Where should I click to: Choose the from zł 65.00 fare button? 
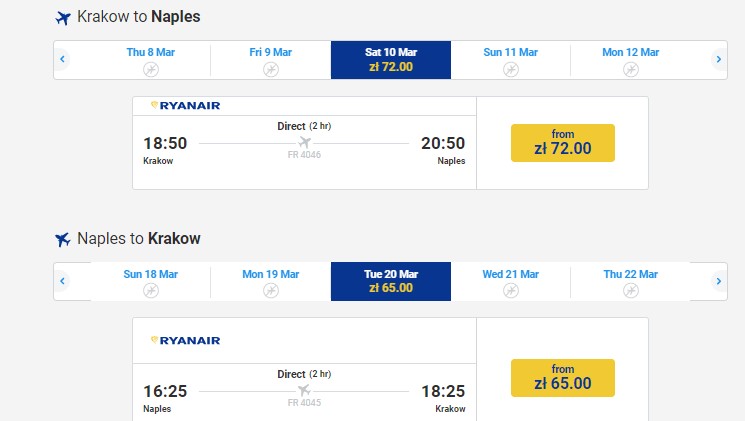pos(562,377)
